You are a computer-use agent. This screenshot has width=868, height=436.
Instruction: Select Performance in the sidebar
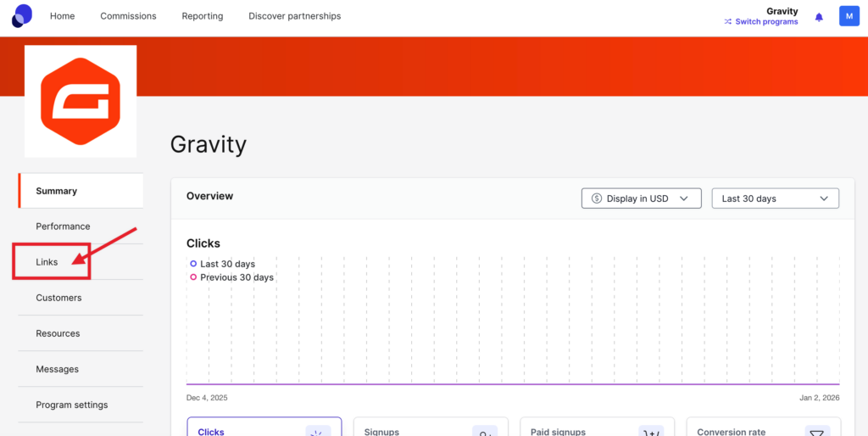pos(63,226)
